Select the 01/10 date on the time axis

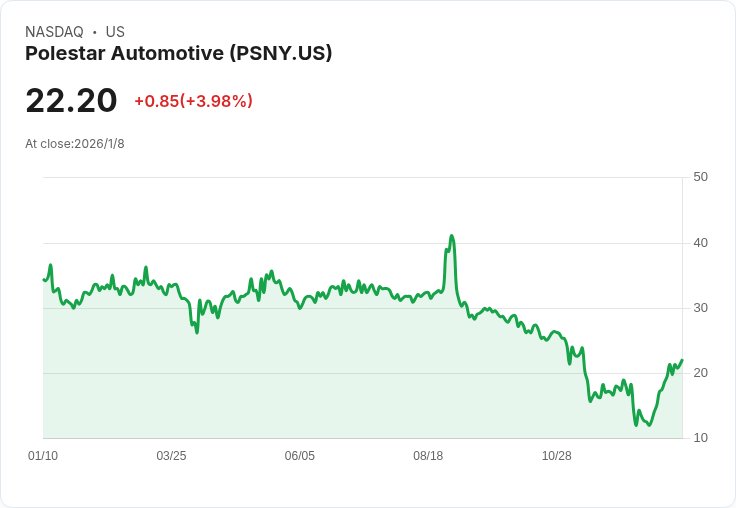43,456
